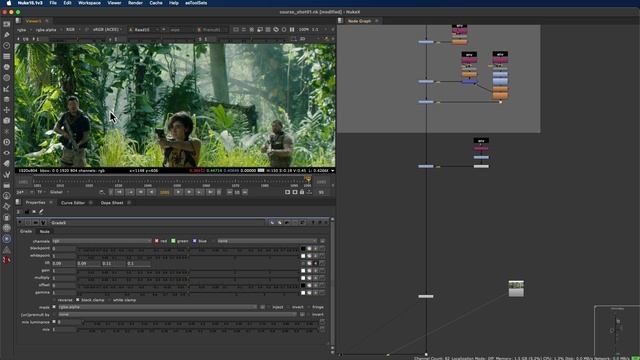Open the Views nodes eye icon
The image size is (640, 360).
click(7, 153)
